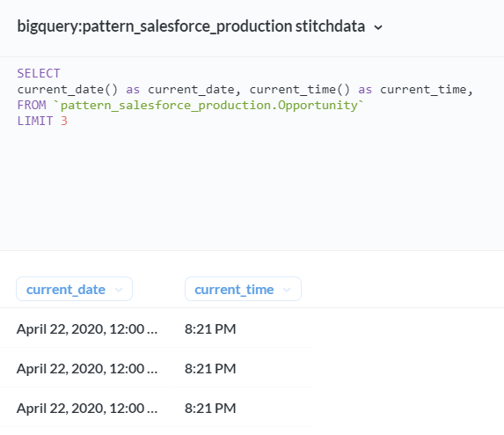This screenshot has width=504, height=435.
Task: Click the FROM keyword in the editor
Action: click(32, 105)
